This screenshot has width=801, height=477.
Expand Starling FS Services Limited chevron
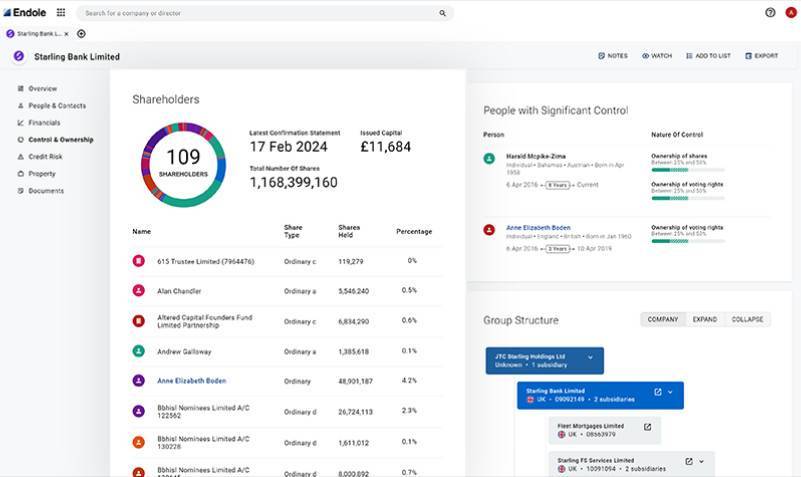(702, 461)
